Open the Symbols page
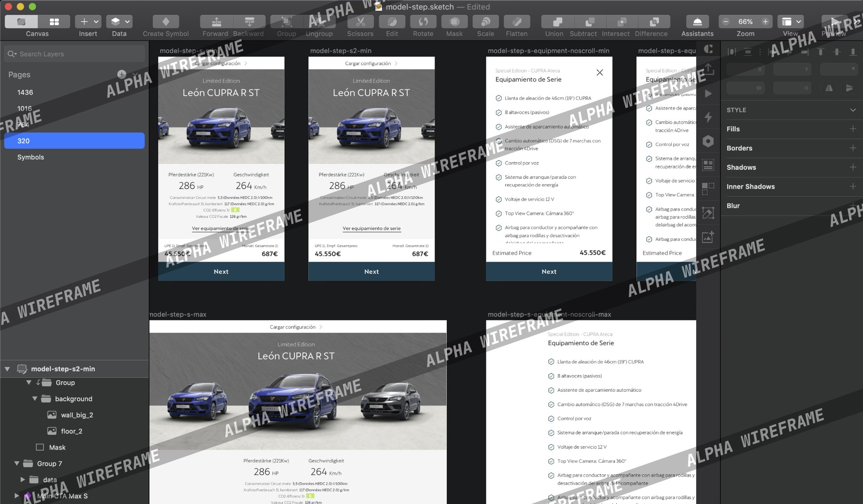Image resolution: width=863 pixels, height=504 pixels. tap(31, 157)
